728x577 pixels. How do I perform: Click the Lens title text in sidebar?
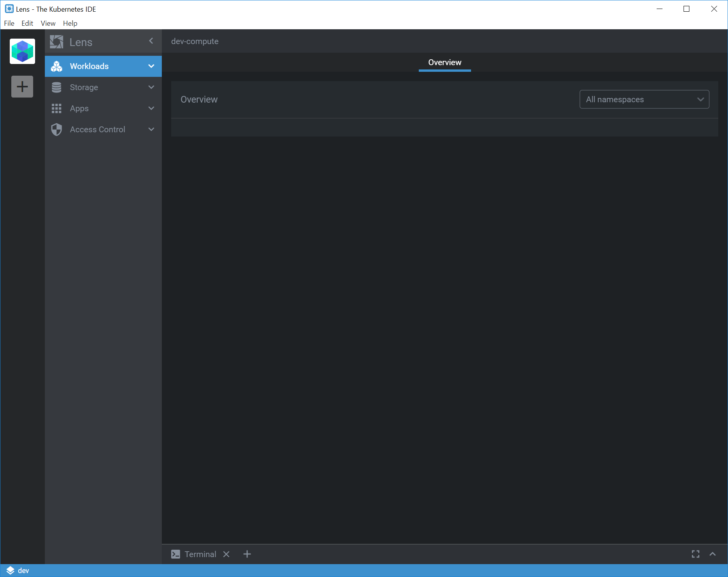(81, 42)
